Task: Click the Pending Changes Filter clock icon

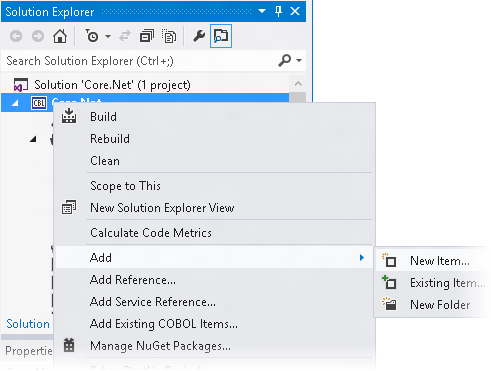Action: point(92,36)
